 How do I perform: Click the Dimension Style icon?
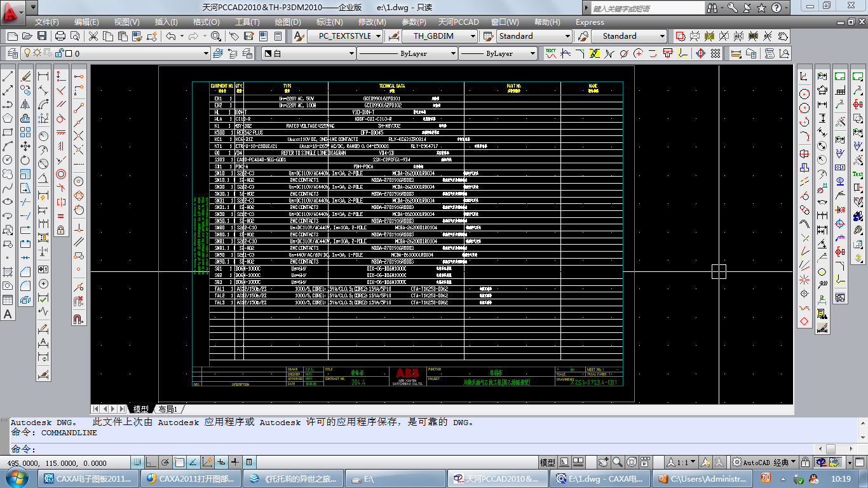pos(394,36)
